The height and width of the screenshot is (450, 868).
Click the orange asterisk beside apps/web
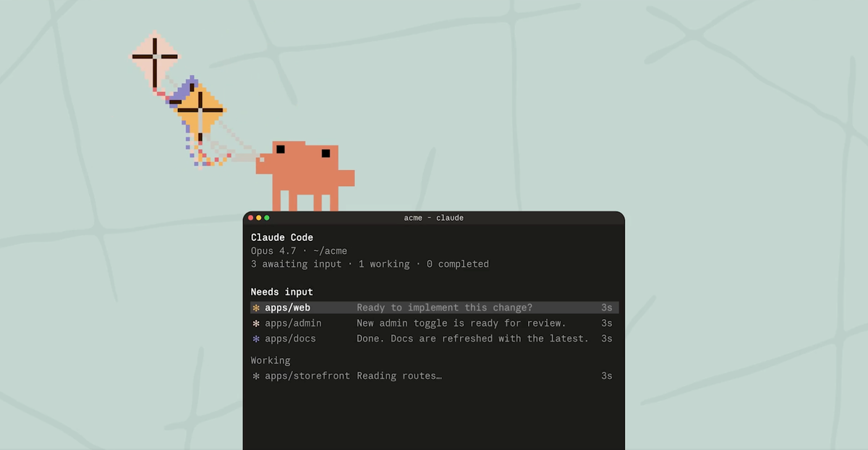point(256,308)
